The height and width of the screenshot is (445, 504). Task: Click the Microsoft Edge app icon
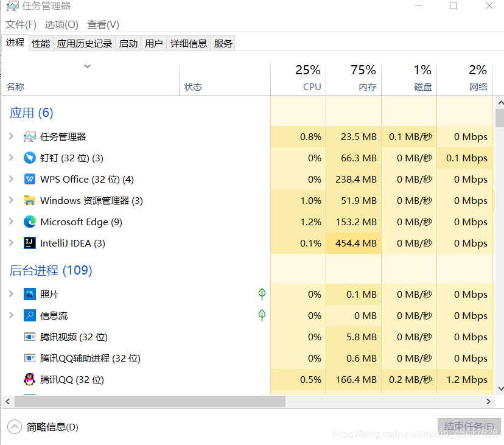(x=30, y=222)
